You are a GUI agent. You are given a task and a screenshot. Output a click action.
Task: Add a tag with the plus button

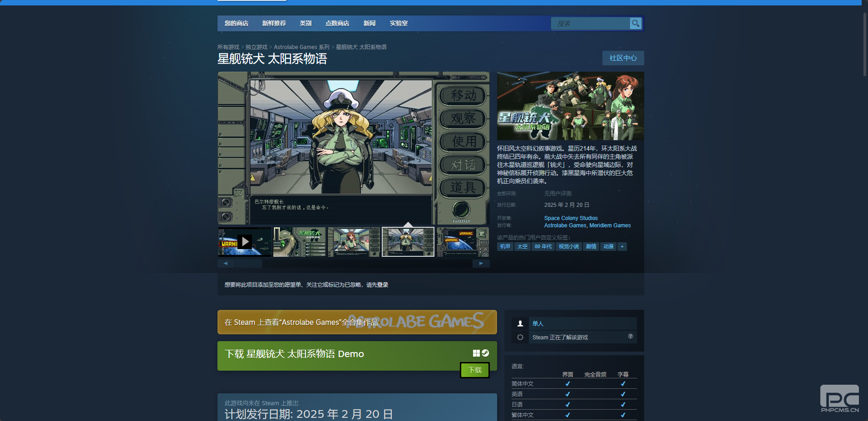pos(622,246)
